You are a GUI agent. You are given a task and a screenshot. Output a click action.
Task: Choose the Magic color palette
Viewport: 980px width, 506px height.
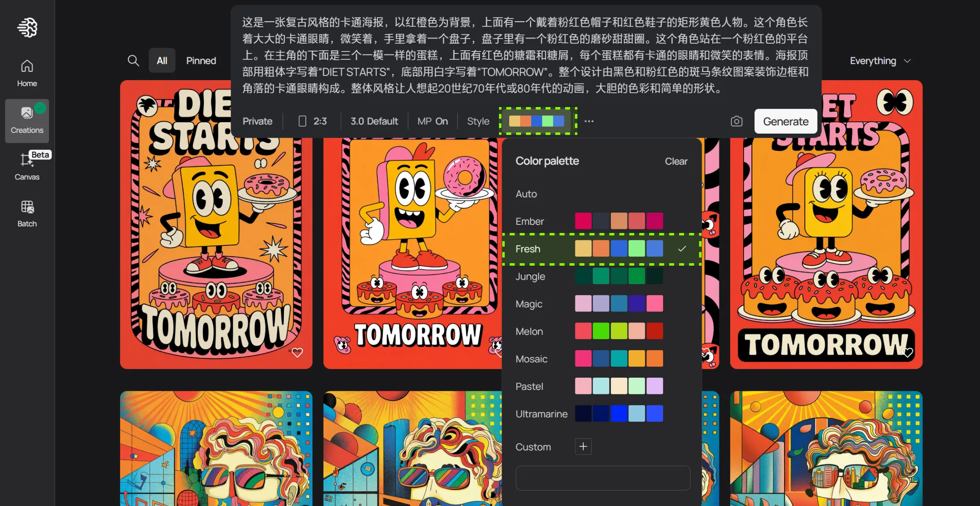tap(601, 304)
